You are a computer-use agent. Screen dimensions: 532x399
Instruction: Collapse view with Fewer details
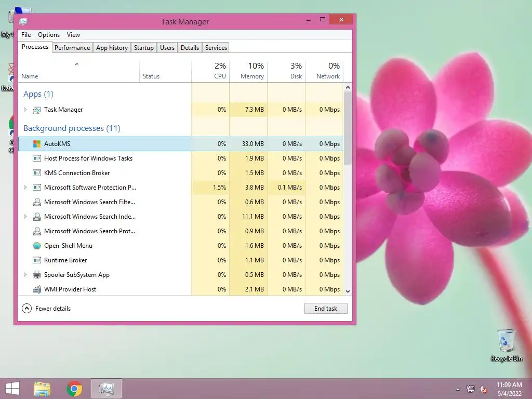(x=46, y=309)
